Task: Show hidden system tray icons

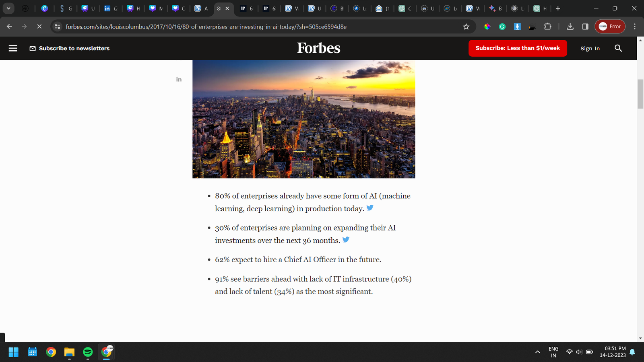Action: click(537, 352)
